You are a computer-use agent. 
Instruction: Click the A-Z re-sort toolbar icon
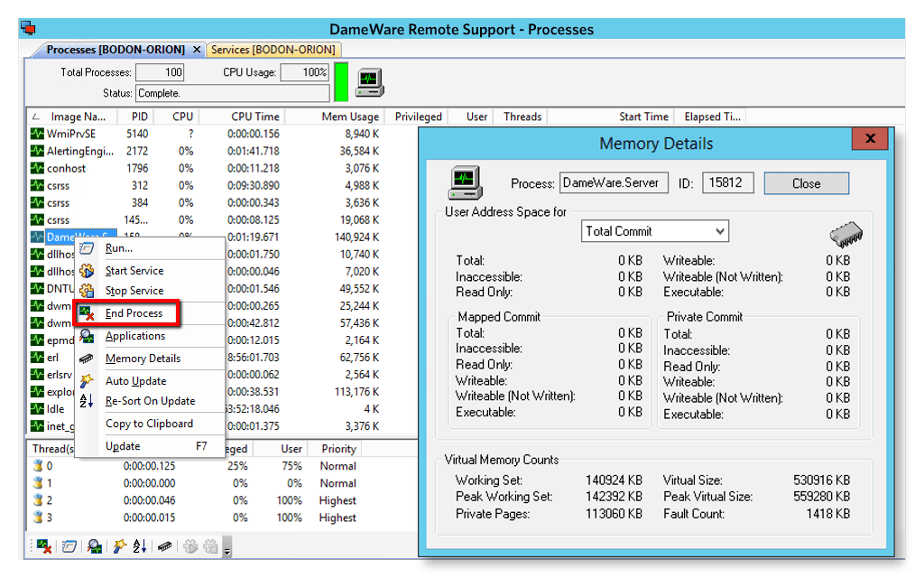point(141,545)
